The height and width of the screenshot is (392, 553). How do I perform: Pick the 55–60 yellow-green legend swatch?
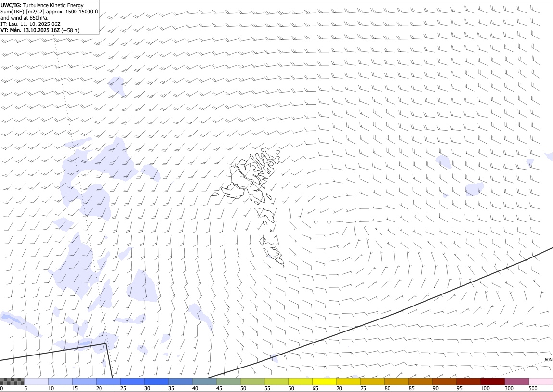click(x=276, y=381)
